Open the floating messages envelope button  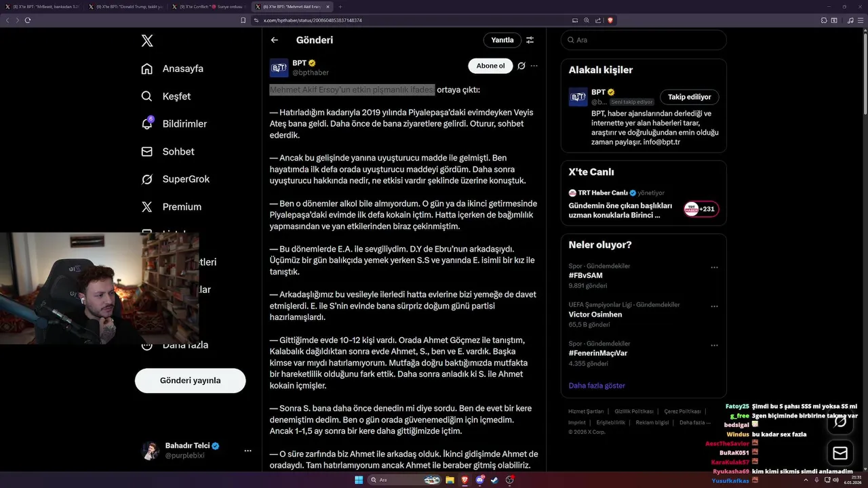(840, 453)
